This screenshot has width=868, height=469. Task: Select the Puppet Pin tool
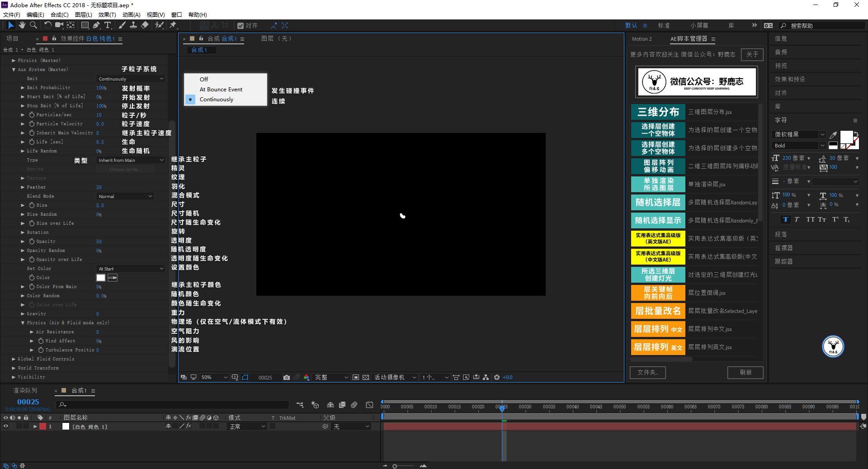tap(173, 25)
